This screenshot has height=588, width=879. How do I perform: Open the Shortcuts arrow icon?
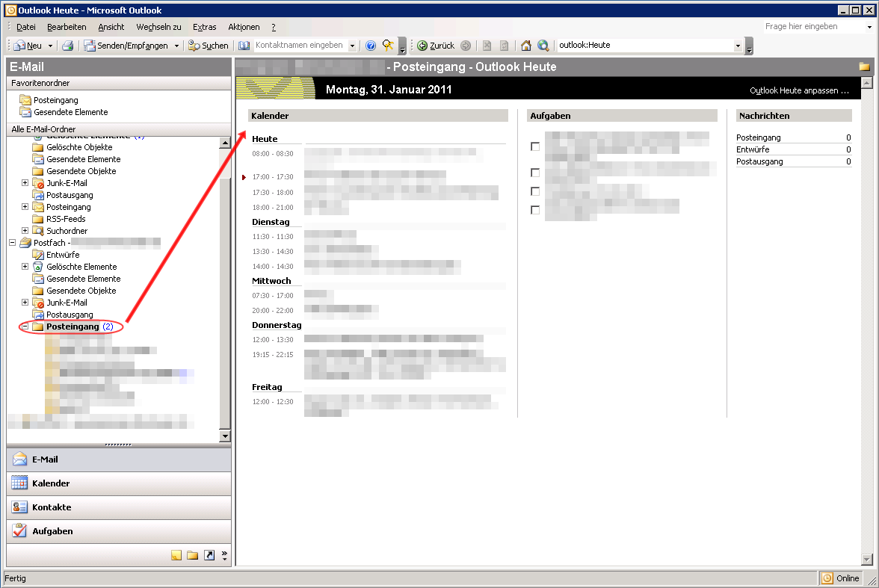209,555
